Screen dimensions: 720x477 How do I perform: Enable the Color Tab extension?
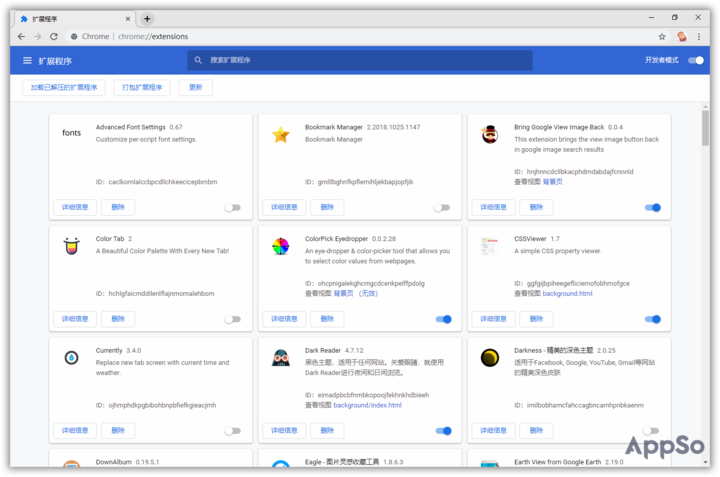(x=233, y=319)
